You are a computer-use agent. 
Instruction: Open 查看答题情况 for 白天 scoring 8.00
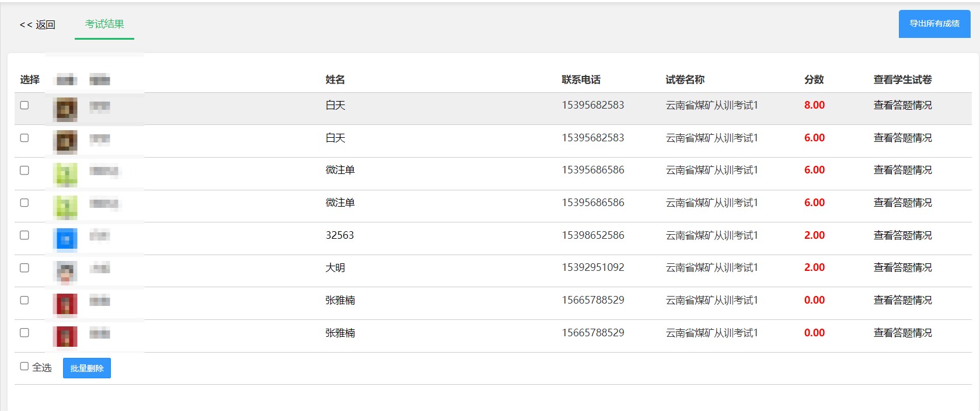tap(902, 105)
